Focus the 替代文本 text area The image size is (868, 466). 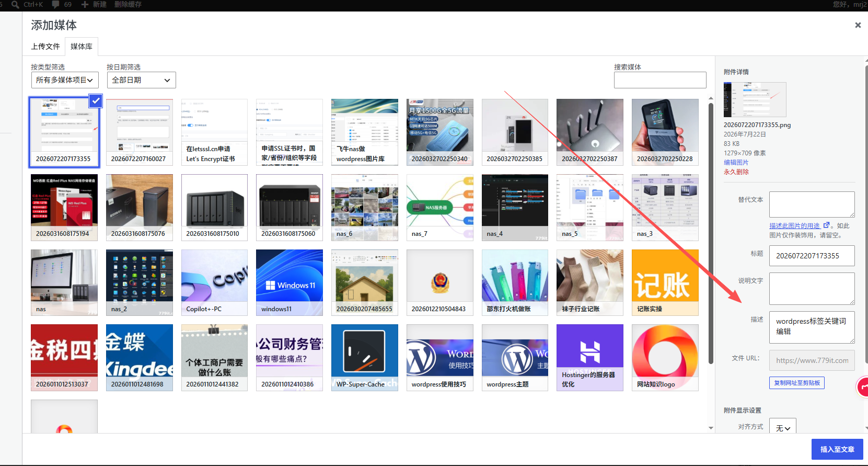point(812,204)
